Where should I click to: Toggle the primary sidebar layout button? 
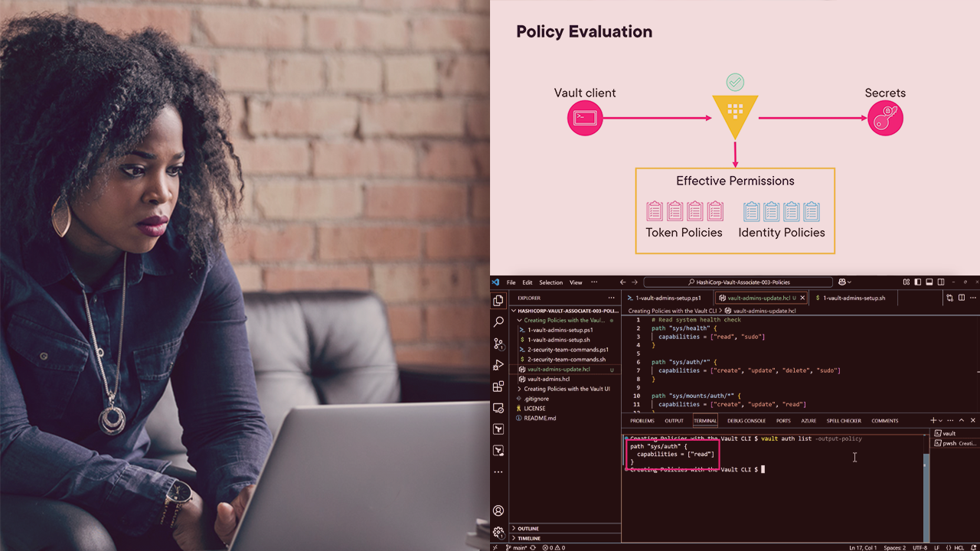[x=917, y=282]
